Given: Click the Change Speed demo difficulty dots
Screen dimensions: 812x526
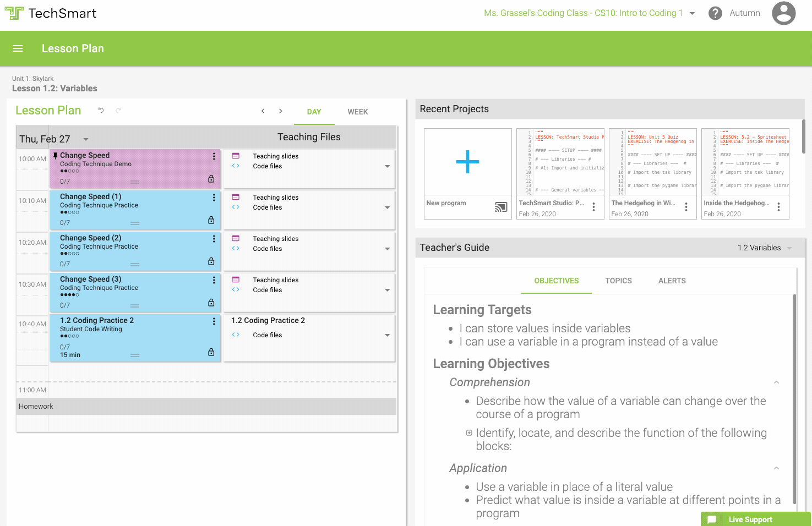Looking at the screenshot, I should coord(69,171).
